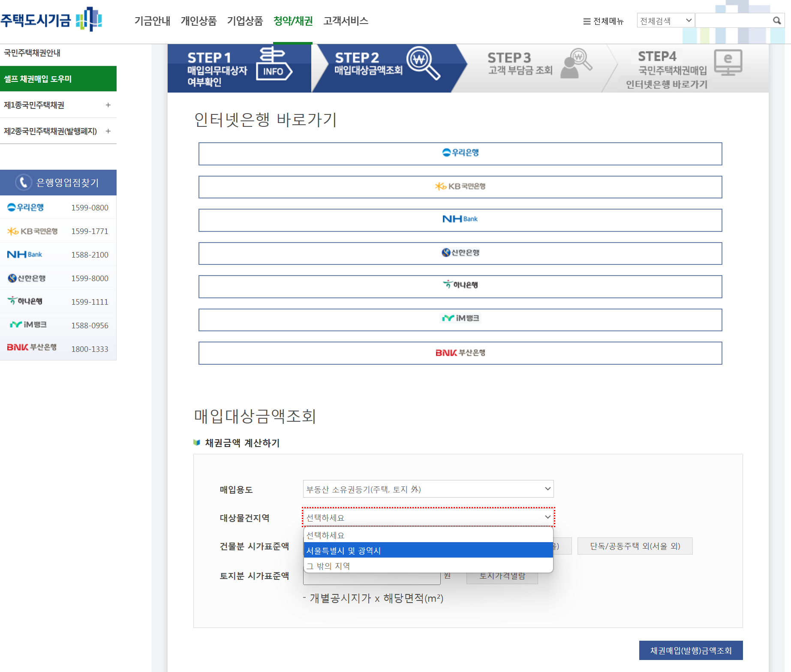Click the STEP1 INFO signpost icon
The image size is (791, 672).
click(274, 63)
